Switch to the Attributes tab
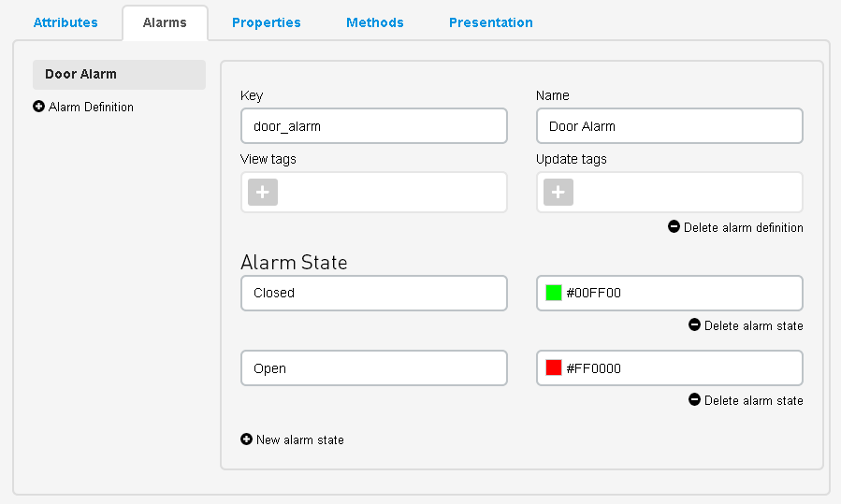841x504 pixels. pyautogui.click(x=65, y=22)
